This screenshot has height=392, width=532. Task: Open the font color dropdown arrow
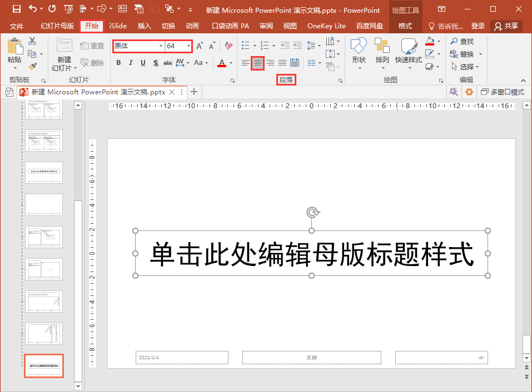(231, 63)
